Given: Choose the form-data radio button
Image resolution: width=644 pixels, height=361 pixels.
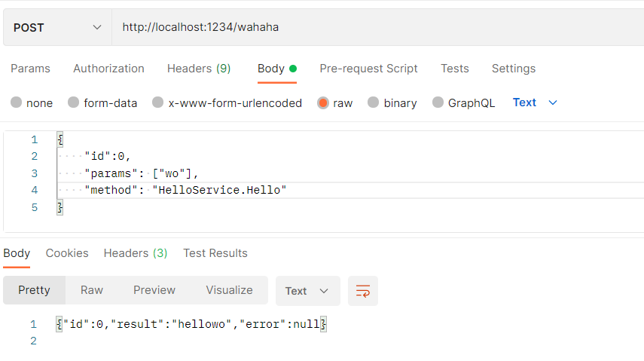Looking at the screenshot, I should 74,102.
